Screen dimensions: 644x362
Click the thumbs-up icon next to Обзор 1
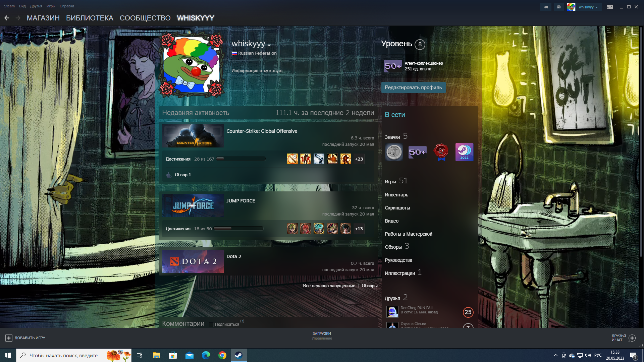[169, 175]
